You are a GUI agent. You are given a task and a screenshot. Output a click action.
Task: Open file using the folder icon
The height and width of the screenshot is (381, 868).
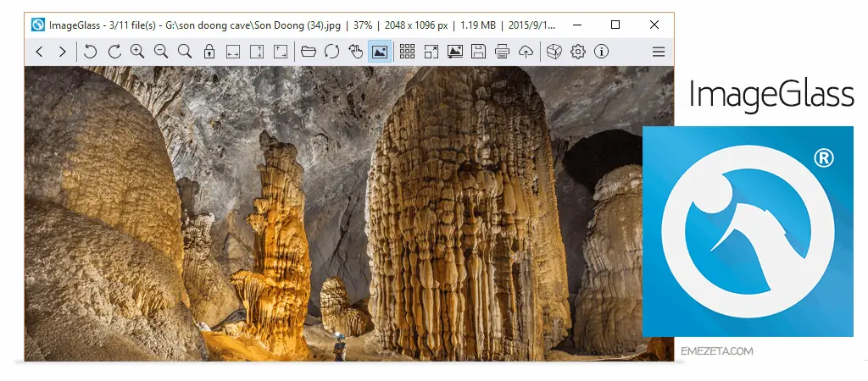309,52
